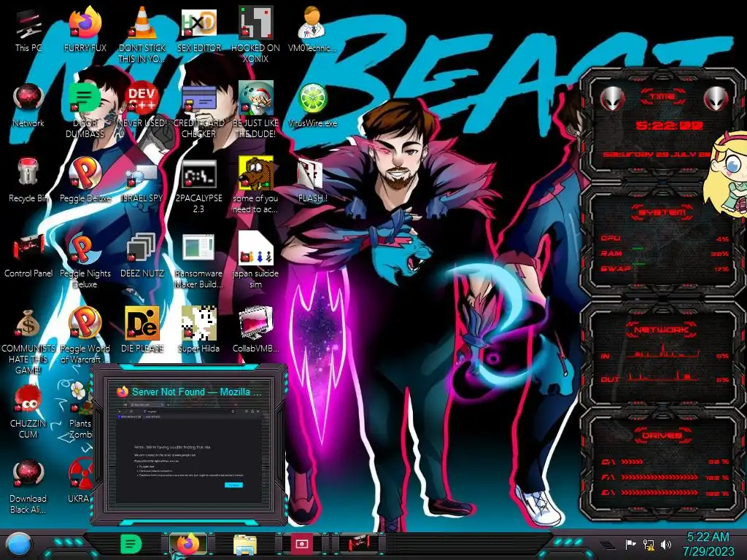
Task: Click the SWAP usage row in the gadget
Action: (665, 268)
